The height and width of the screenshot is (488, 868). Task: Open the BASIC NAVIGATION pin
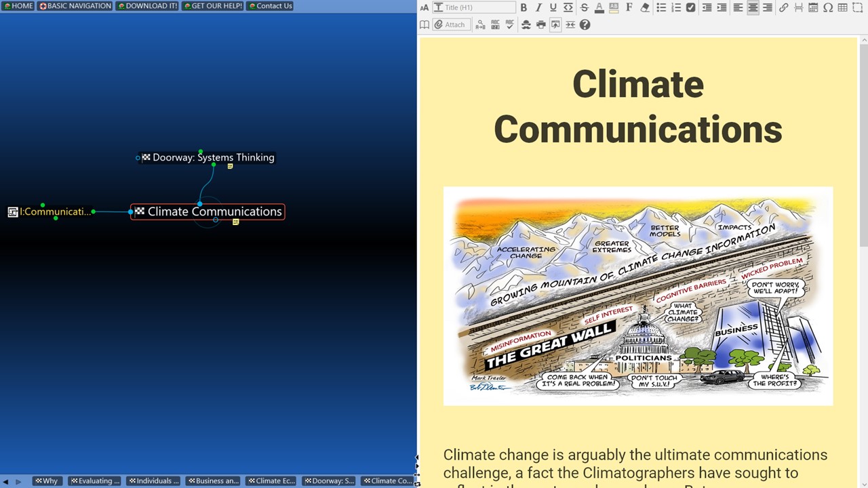(x=75, y=5)
